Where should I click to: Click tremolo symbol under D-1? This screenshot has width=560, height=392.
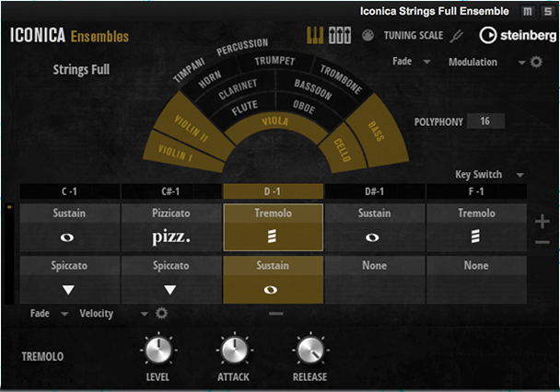pyautogui.click(x=272, y=236)
